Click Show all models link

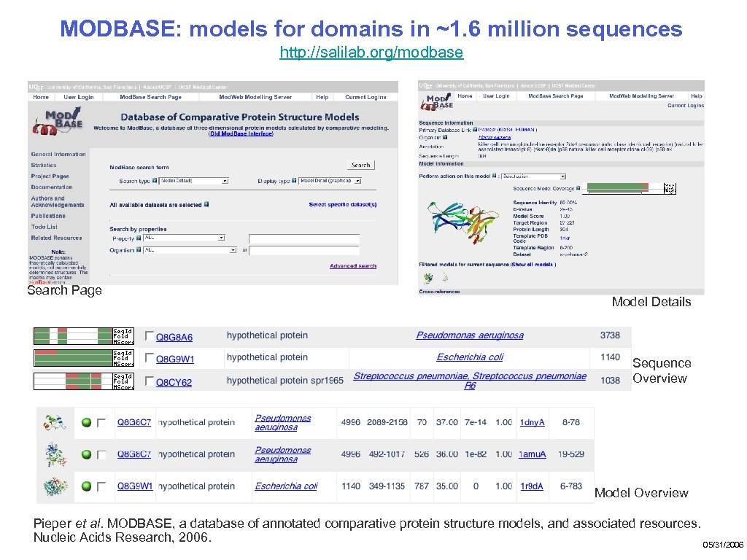point(533,264)
